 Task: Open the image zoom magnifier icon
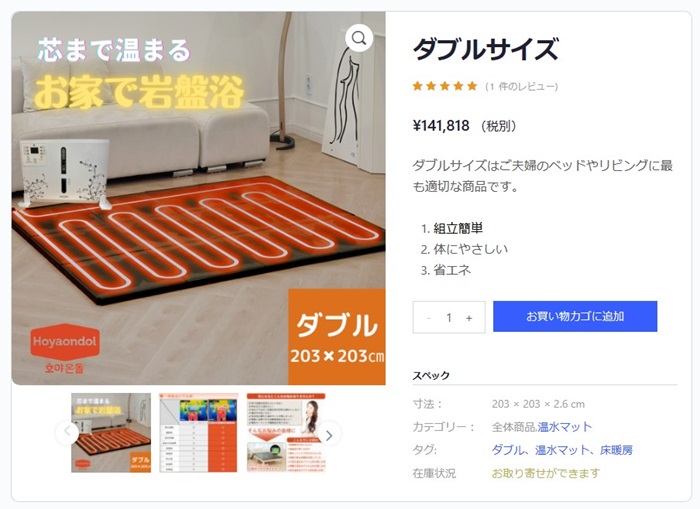point(359,38)
